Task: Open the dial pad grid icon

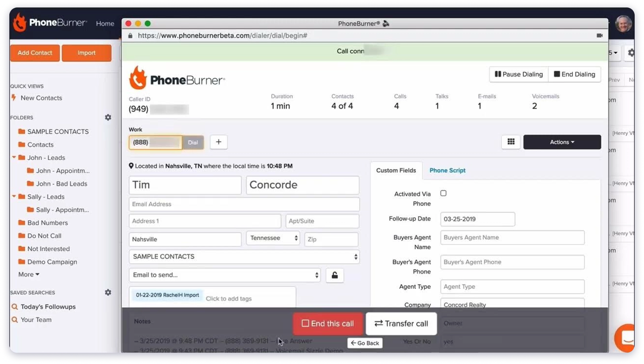Action: pos(511,142)
